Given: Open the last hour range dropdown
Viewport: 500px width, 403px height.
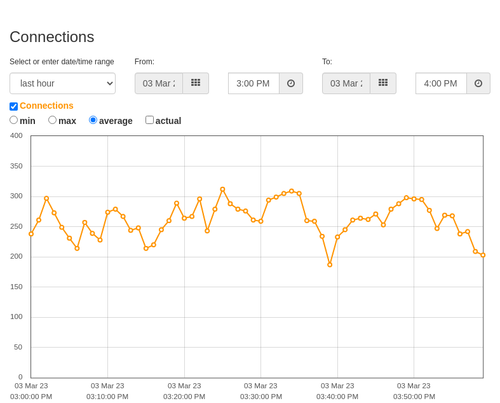Looking at the screenshot, I should [63, 83].
